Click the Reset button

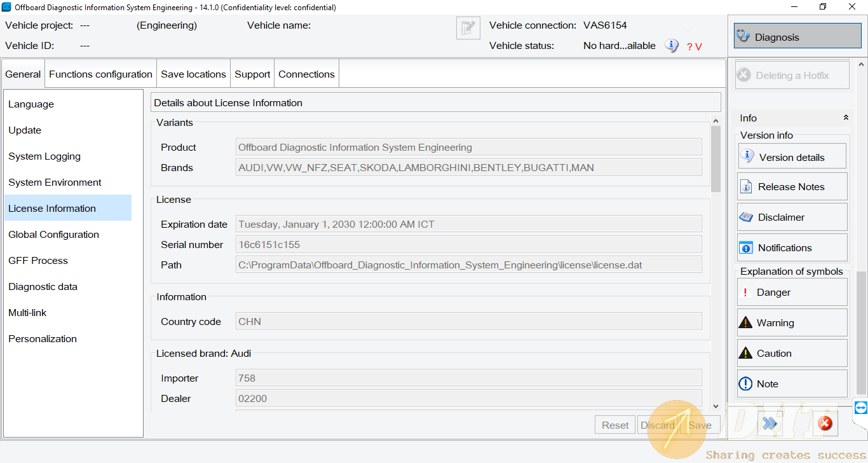614,425
